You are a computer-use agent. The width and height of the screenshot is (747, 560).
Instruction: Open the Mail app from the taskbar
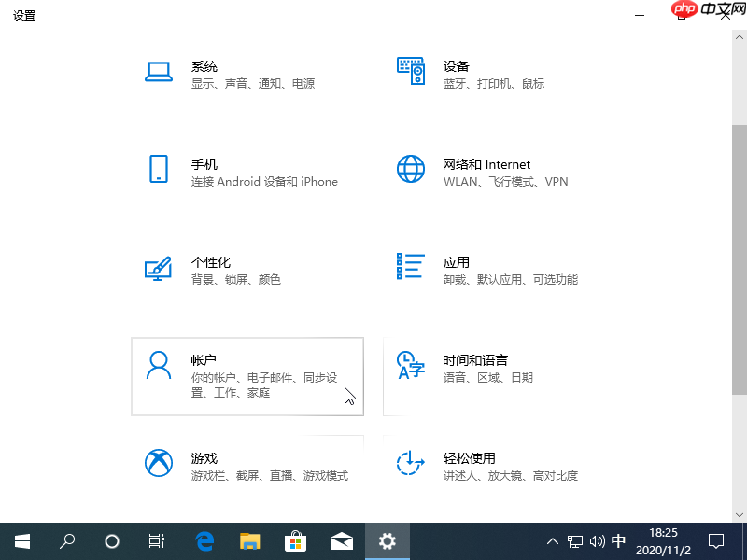(x=341, y=540)
